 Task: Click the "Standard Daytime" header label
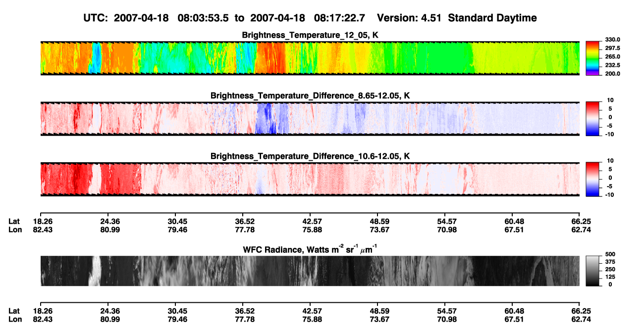492,18
